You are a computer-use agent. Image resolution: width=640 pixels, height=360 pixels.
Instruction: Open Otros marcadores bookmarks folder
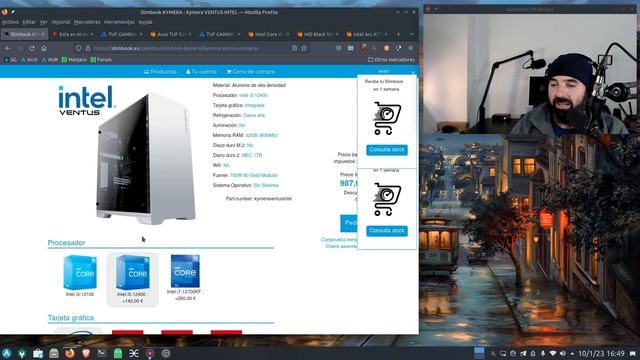(x=391, y=60)
